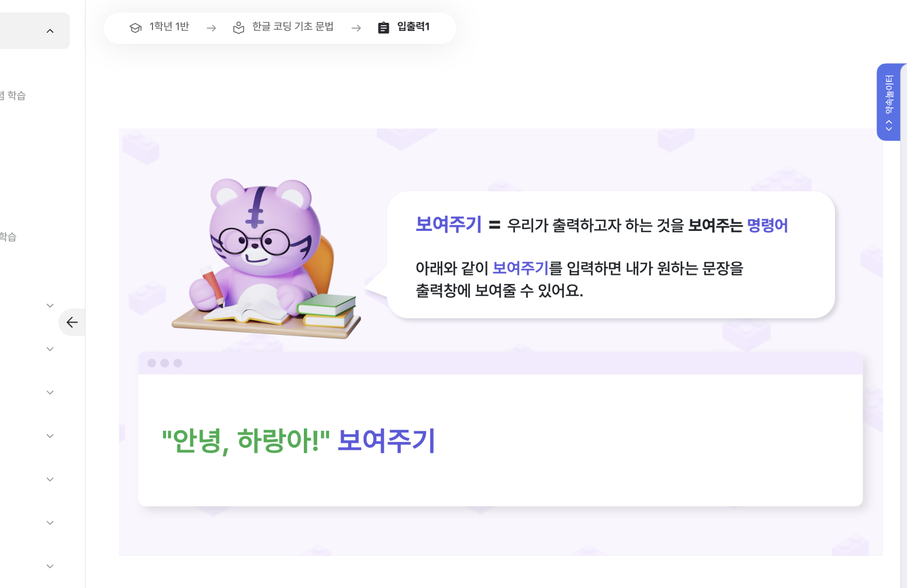Image resolution: width=907 pixels, height=588 pixels.
Task: Click the code brackets icon on the blue side tab
Action: coord(889,125)
